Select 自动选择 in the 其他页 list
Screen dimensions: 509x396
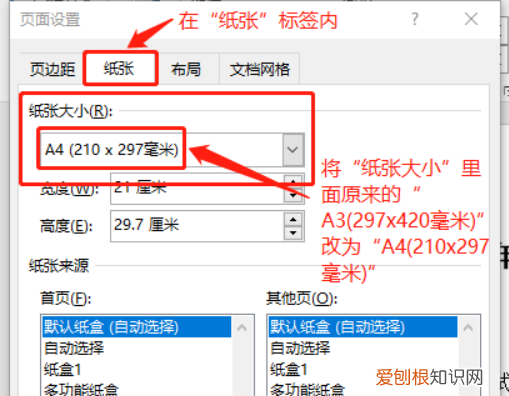click(x=363, y=348)
